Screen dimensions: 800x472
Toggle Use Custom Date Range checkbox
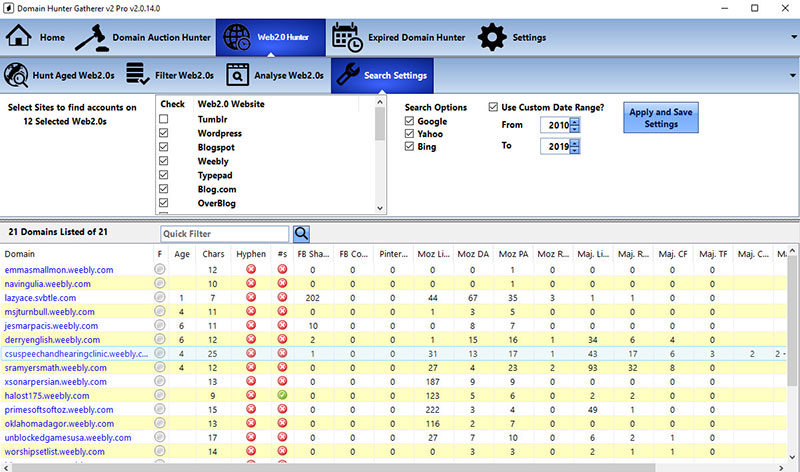493,107
